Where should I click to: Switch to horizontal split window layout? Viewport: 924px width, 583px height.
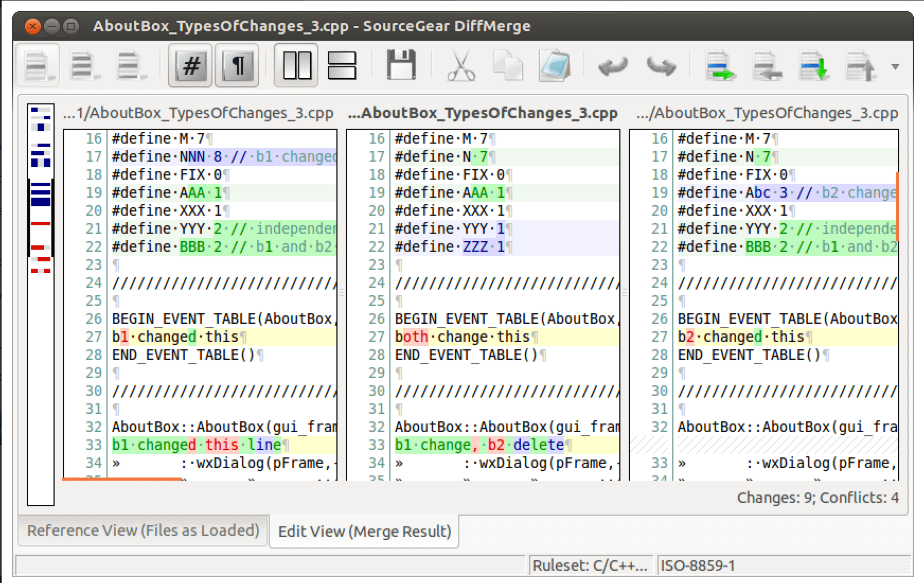(x=342, y=66)
